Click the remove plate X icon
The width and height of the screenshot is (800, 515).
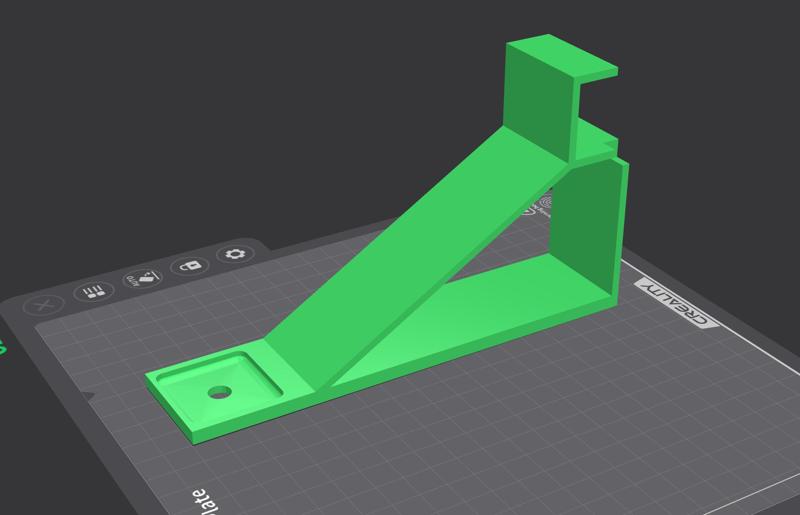coord(44,306)
